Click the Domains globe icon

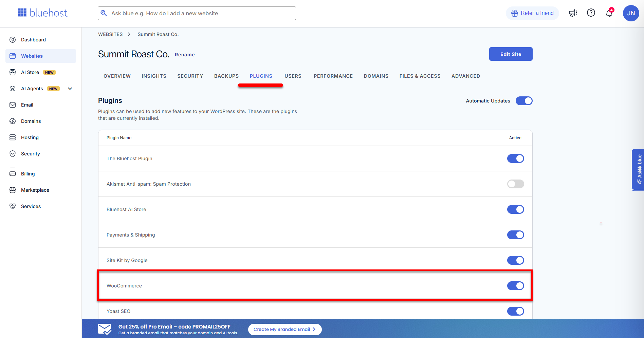(13, 121)
